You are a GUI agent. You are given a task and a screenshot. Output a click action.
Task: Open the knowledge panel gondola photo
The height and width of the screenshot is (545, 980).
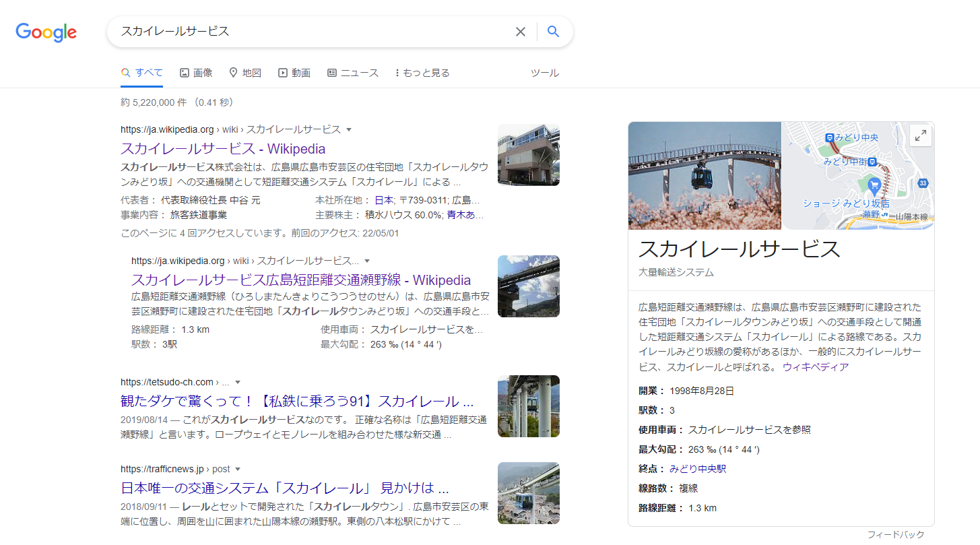click(x=705, y=176)
